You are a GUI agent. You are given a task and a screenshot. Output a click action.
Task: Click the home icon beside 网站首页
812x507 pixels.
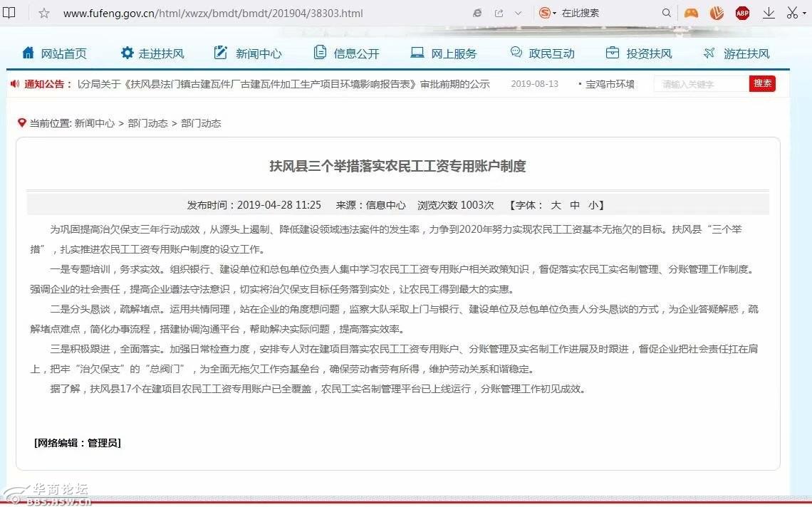(x=28, y=52)
